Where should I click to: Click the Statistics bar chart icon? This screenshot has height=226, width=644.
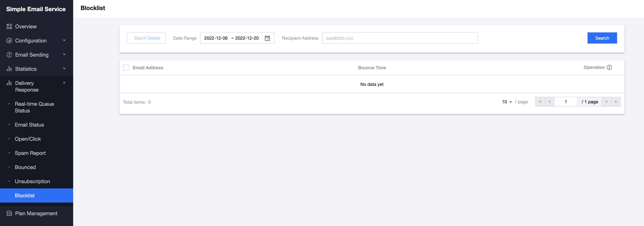click(x=9, y=69)
